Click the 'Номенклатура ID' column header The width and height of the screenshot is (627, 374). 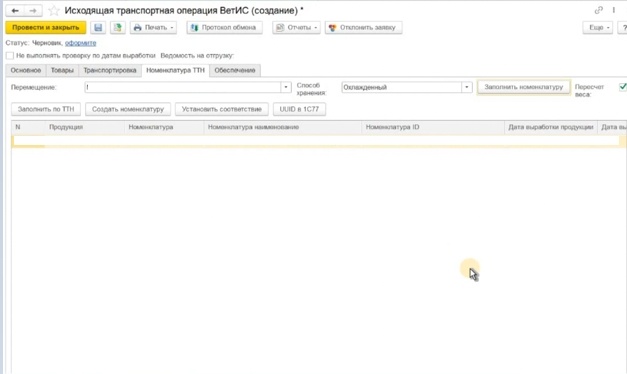pos(433,127)
